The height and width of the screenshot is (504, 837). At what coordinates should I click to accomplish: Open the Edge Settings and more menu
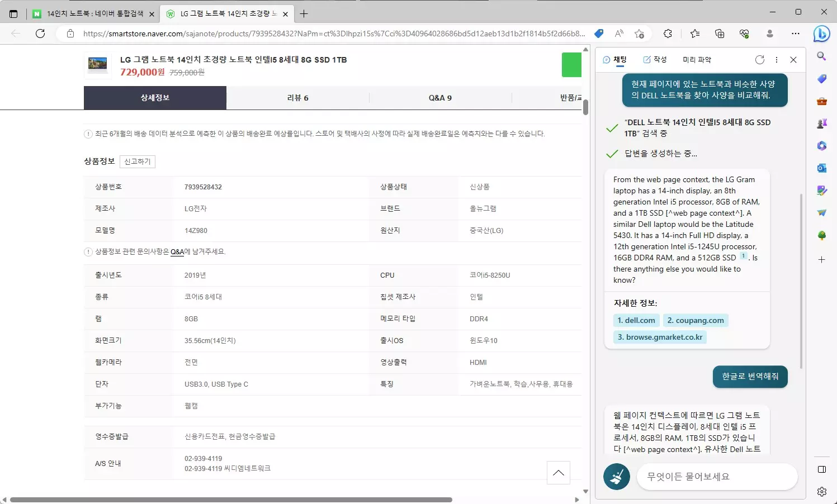[796, 34]
